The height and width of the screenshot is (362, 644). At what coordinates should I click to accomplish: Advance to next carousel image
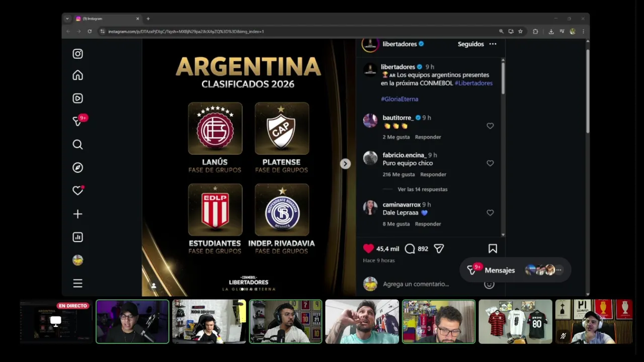[345, 164]
